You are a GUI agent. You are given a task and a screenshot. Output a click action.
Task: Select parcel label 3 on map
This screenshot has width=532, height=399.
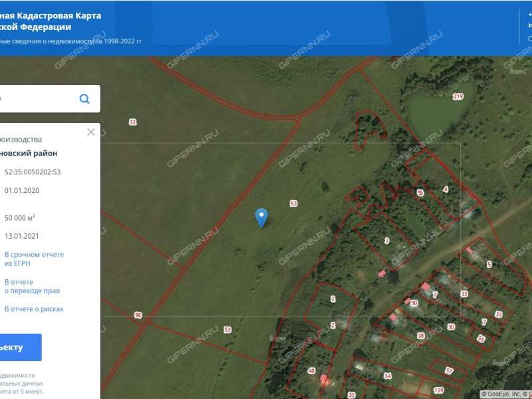click(x=386, y=241)
